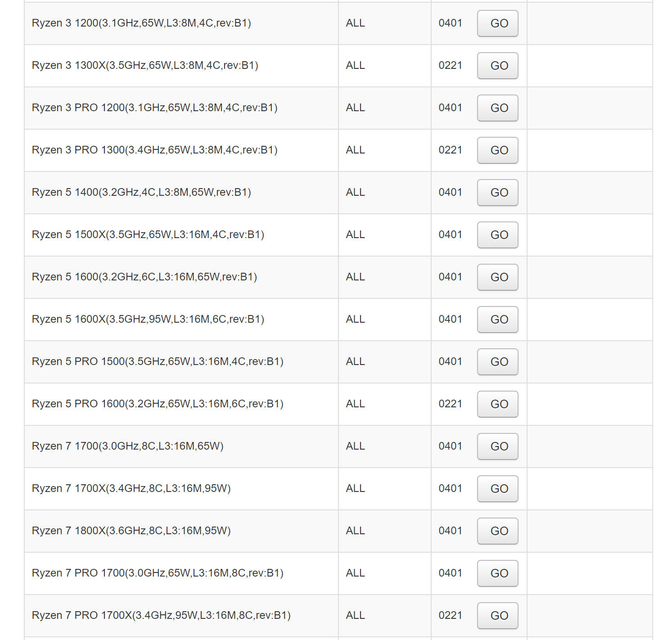Click GO for Ryzen 7 1700

pyautogui.click(x=497, y=446)
